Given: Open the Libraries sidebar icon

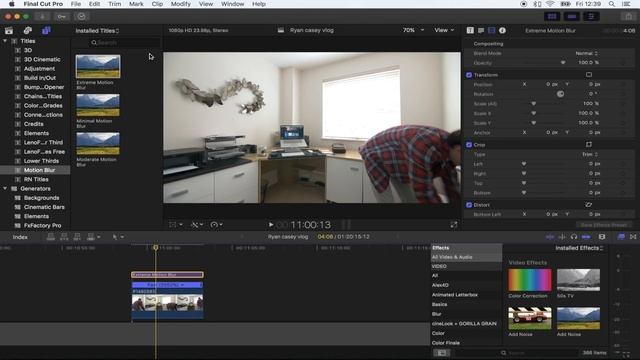Looking at the screenshot, I should (x=9, y=31).
